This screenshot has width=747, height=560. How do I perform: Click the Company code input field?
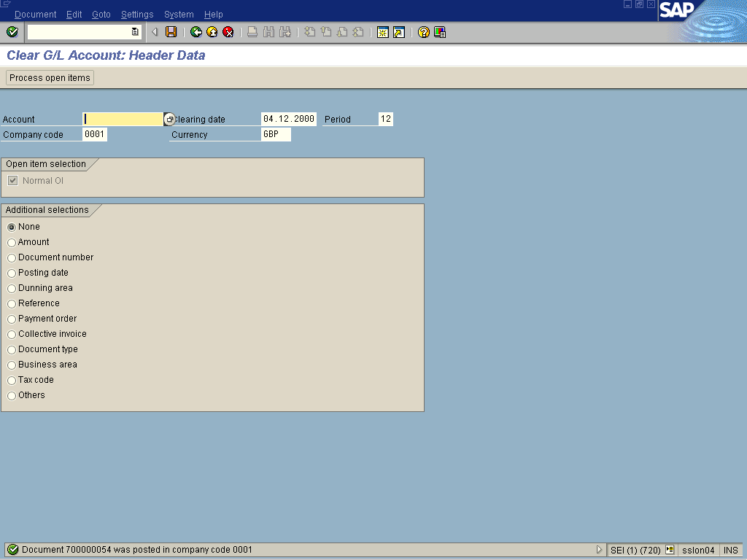pos(95,135)
